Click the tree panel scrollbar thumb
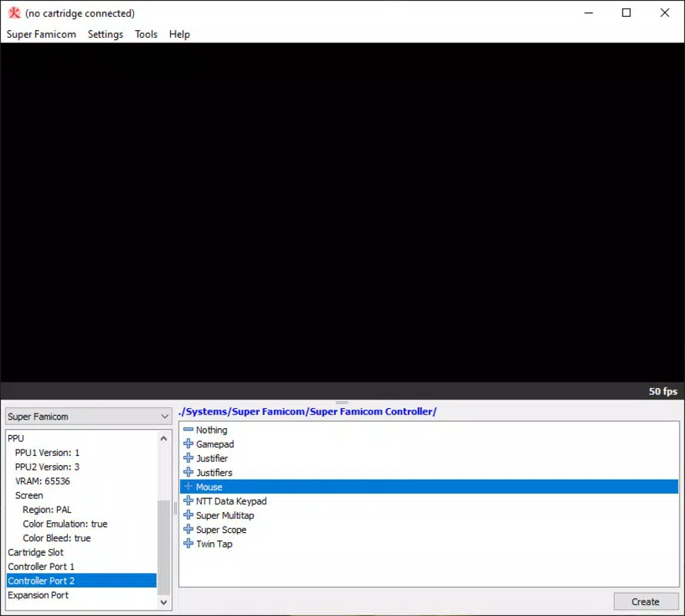 coord(164,547)
